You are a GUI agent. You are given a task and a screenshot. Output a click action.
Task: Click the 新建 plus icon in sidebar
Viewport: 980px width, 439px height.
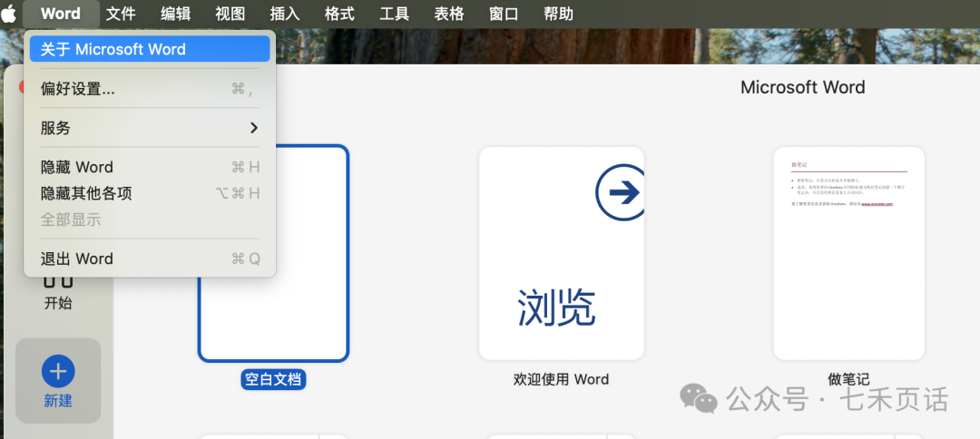click(58, 372)
